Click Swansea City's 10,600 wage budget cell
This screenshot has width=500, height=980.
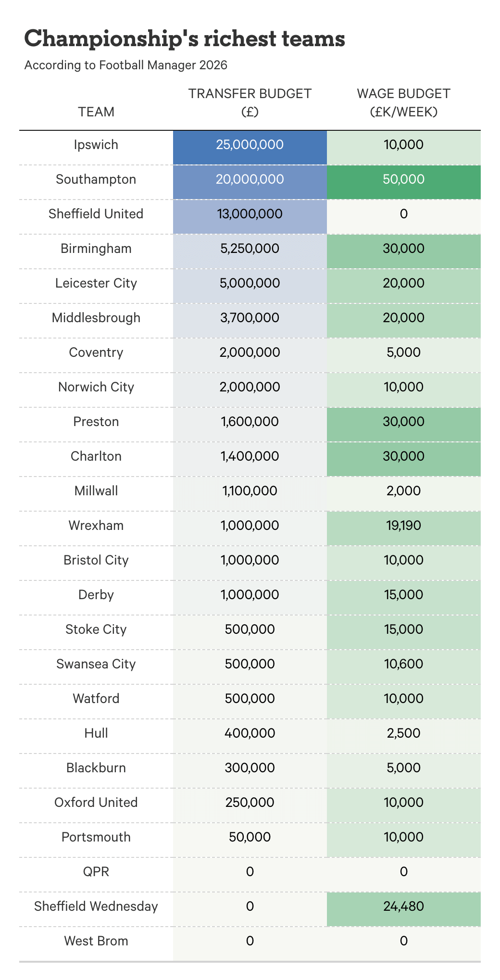(x=403, y=664)
